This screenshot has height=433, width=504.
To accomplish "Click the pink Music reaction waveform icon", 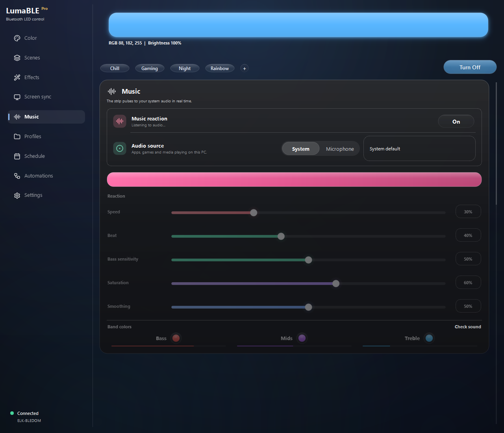I will pyautogui.click(x=120, y=121).
